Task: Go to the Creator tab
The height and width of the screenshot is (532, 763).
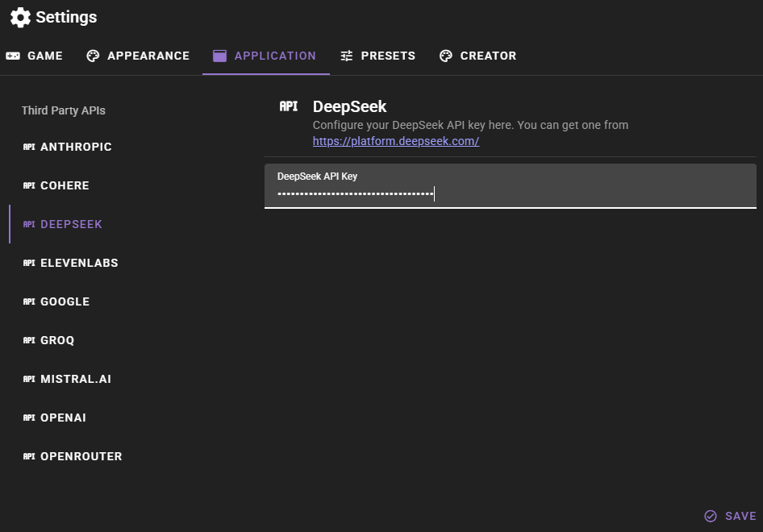Action: coord(477,56)
